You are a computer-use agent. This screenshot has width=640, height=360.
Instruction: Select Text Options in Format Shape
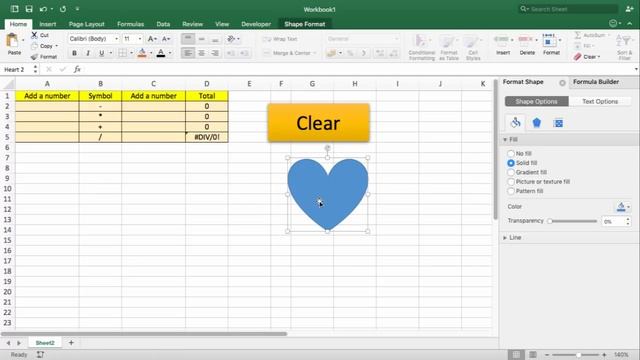600,101
